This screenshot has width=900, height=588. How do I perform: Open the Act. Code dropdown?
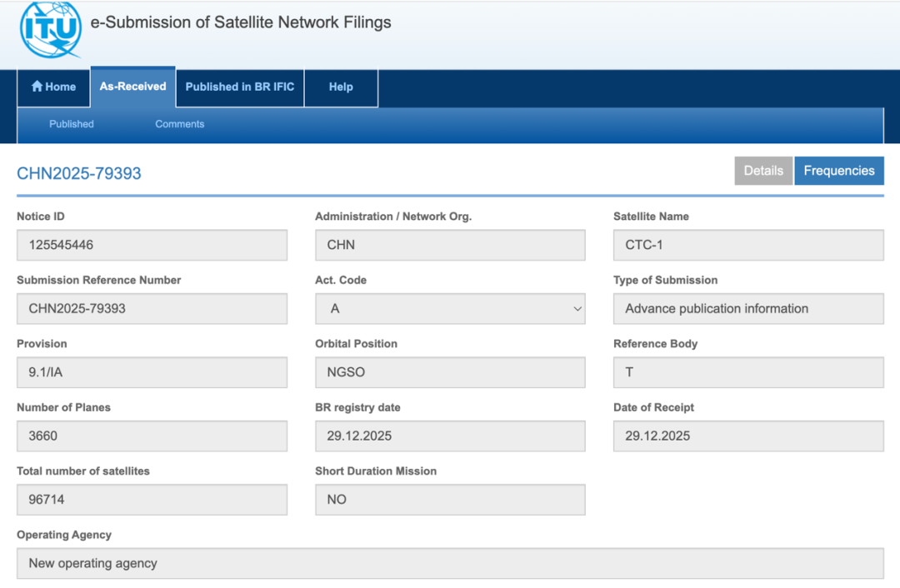(x=450, y=309)
